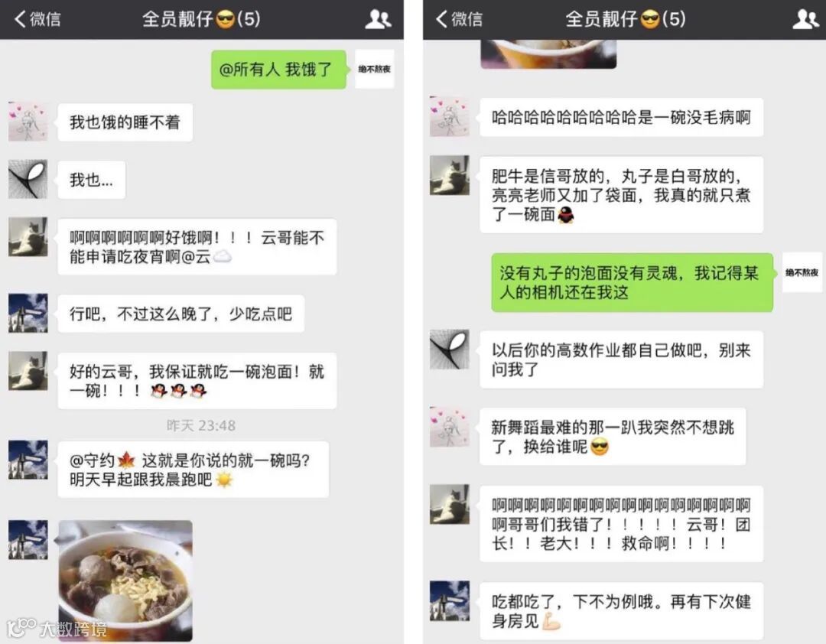The width and height of the screenshot is (826, 644).
Task: Tap 绝不熬夜 avatar beside '没有丸子的泡面' message
Action: [x=802, y=272]
